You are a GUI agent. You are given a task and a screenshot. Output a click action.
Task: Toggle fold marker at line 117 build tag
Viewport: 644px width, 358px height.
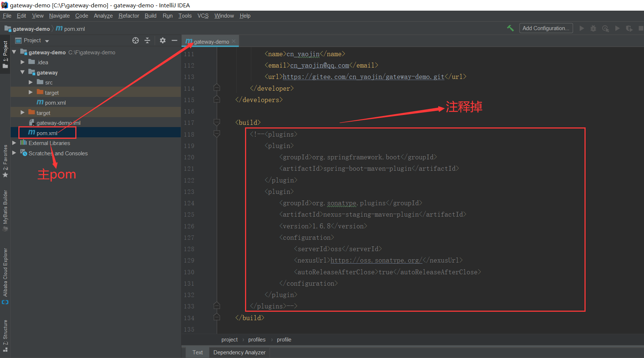(x=217, y=122)
